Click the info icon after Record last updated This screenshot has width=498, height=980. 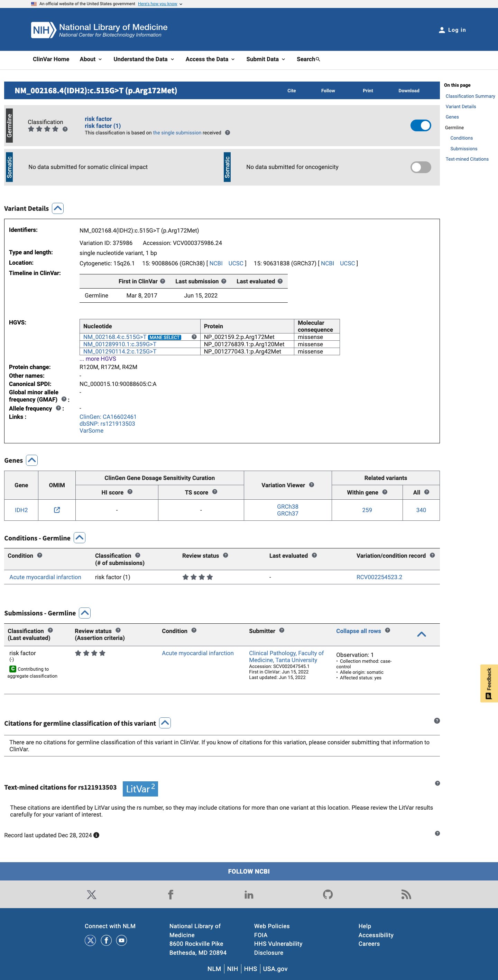(96, 835)
